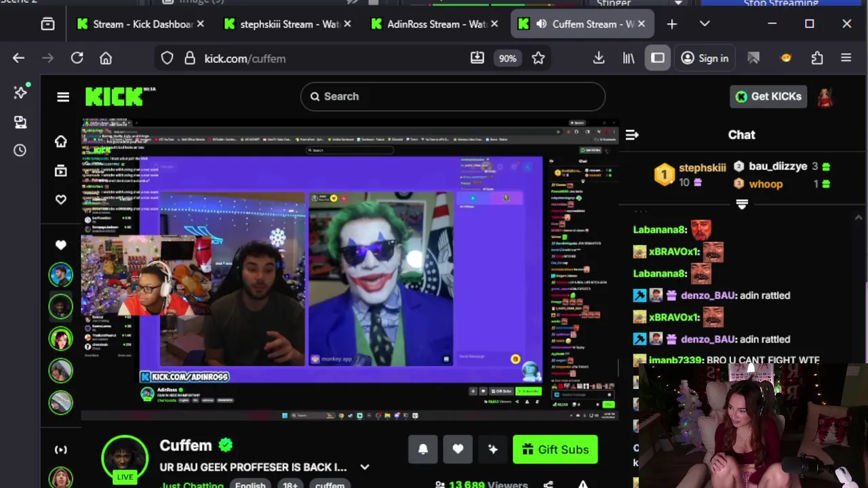Click bau_diizzye on gift leaderboard
Screen dimensions: 868x488
coord(778,166)
